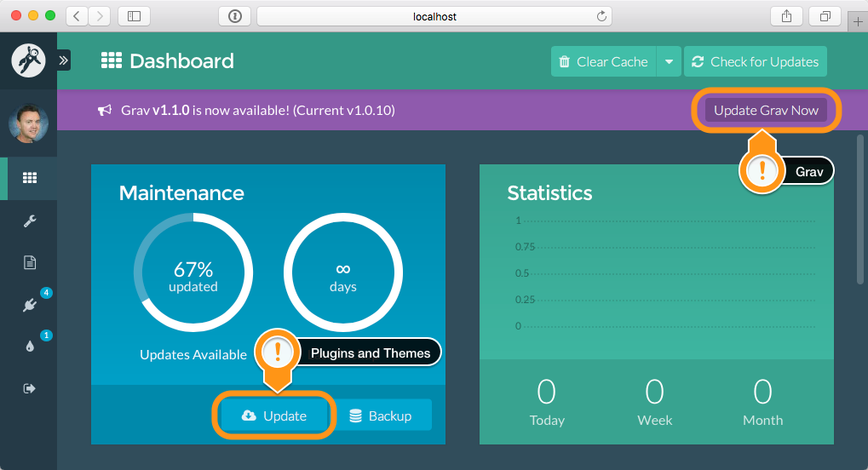Click the Grav astronaut logo
The image size is (868, 470).
pos(28,60)
